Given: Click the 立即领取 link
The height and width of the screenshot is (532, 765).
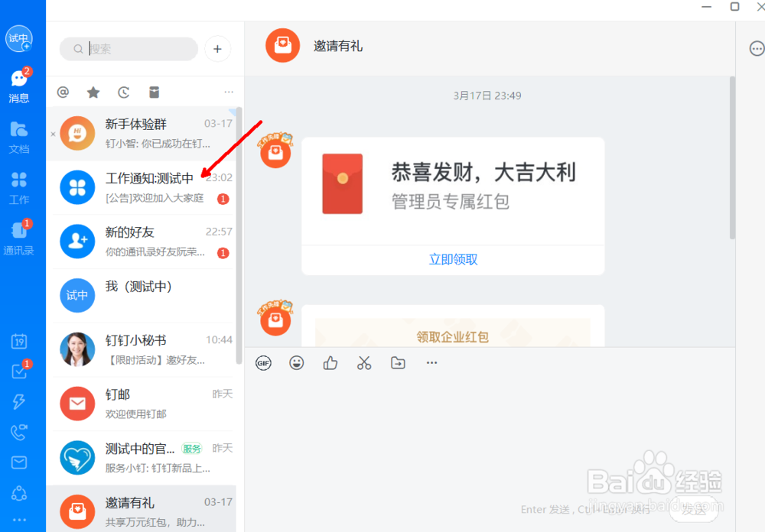Looking at the screenshot, I should coord(453,259).
